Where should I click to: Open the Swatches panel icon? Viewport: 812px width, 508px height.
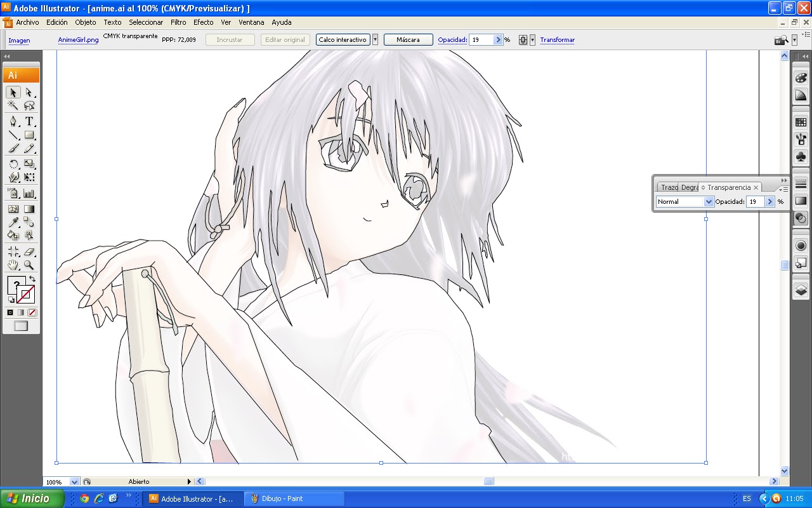[801, 123]
